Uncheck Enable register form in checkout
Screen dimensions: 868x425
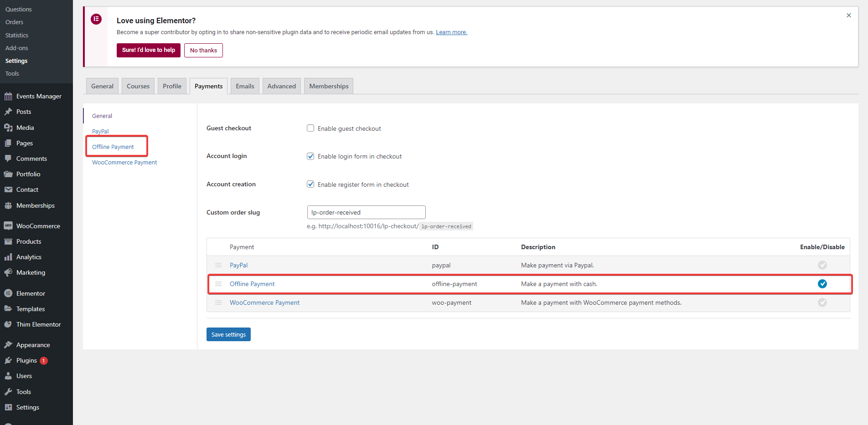(x=310, y=184)
